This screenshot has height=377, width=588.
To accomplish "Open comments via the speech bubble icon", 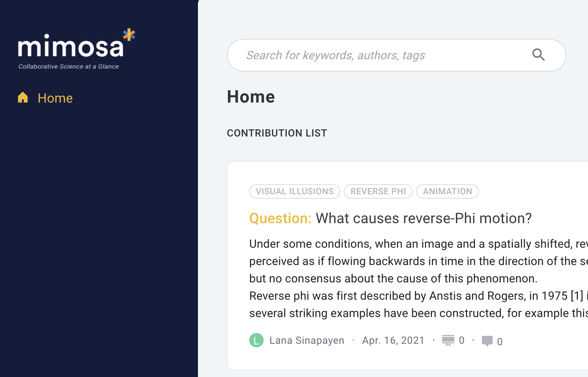I will click(488, 341).
